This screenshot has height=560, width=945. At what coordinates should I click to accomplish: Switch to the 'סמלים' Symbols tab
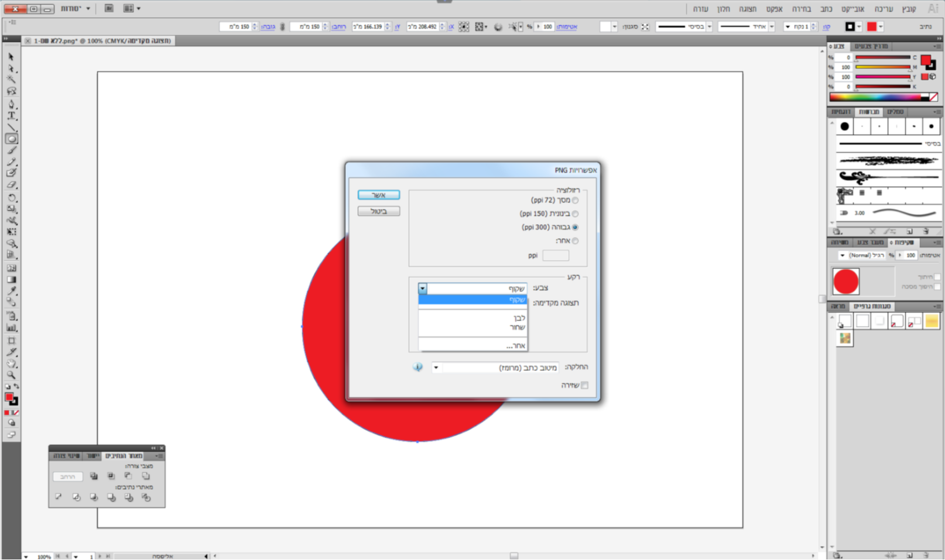point(895,112)
